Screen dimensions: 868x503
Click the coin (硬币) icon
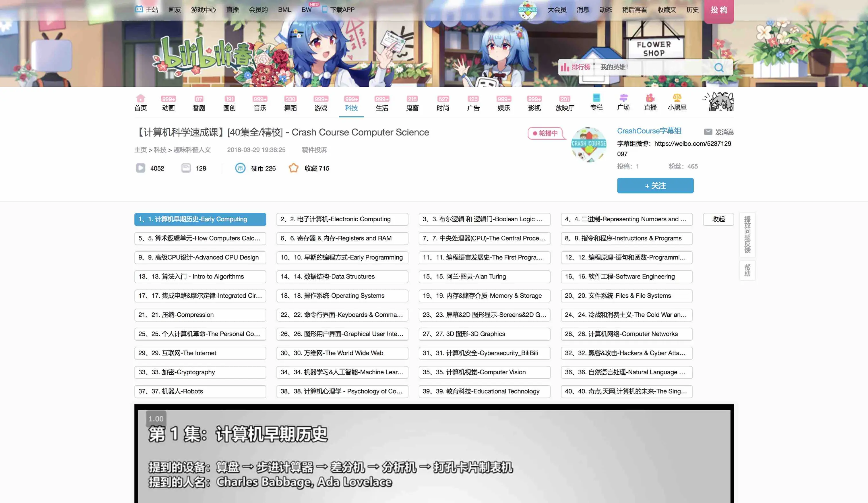pyautogui.click(x=240, y=168)
